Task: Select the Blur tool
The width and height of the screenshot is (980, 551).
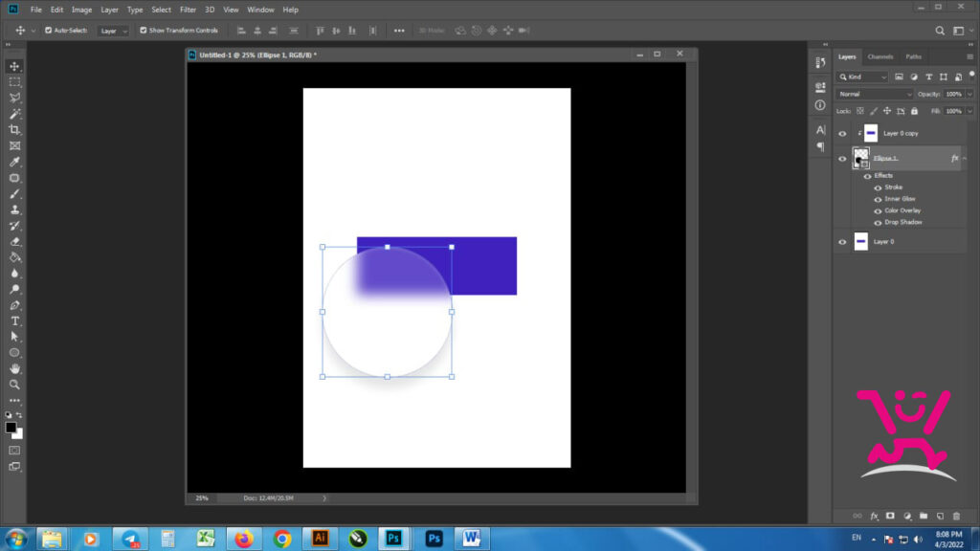Action: [14, 274]
